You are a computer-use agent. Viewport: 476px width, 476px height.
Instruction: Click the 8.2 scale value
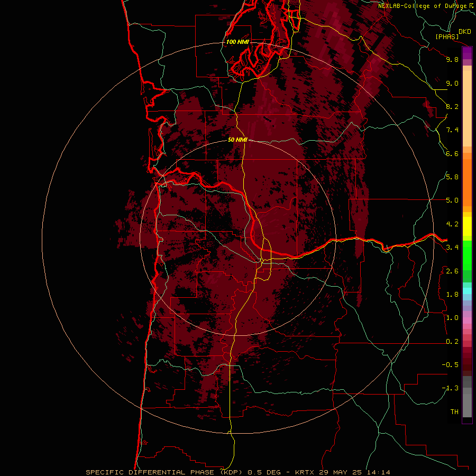(452, 106)
